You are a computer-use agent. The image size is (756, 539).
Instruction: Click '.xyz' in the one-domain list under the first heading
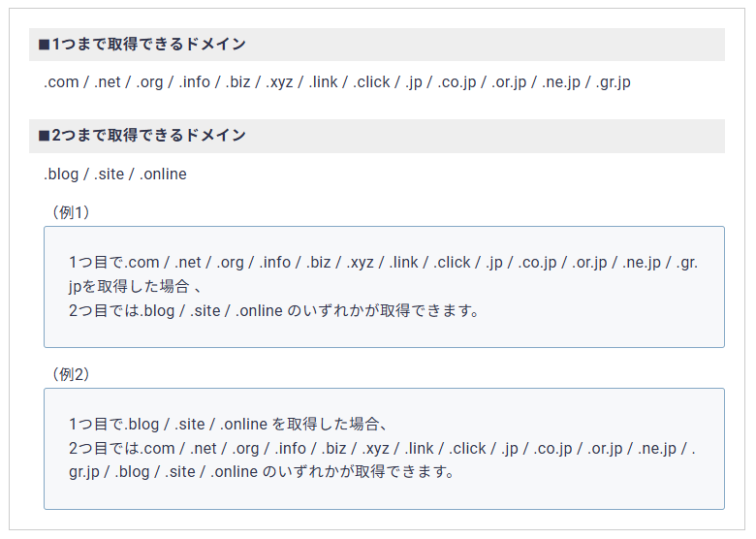tap(279, 82)
